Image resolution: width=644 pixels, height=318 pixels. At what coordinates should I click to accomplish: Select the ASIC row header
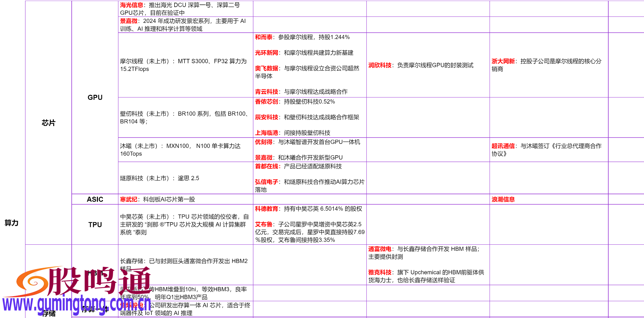[95, 199]
